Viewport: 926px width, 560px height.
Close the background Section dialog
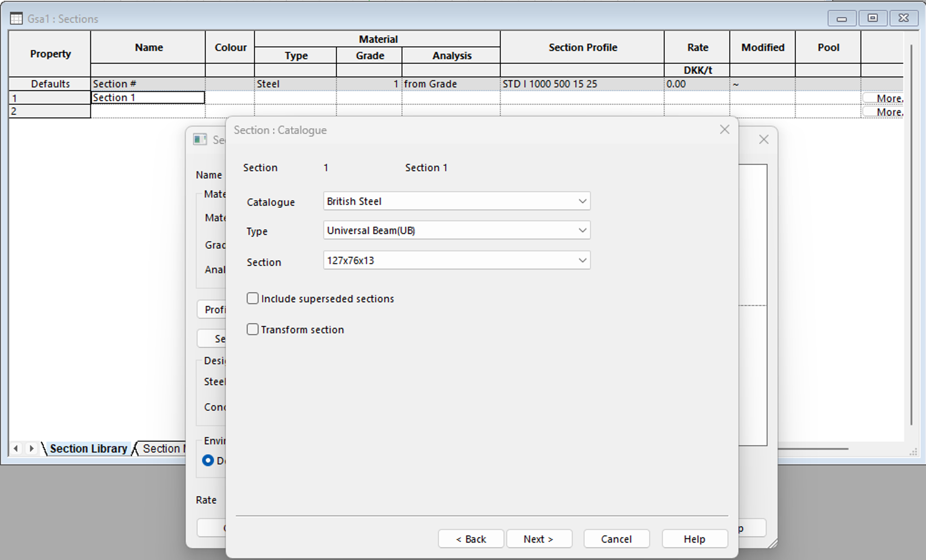763,139
